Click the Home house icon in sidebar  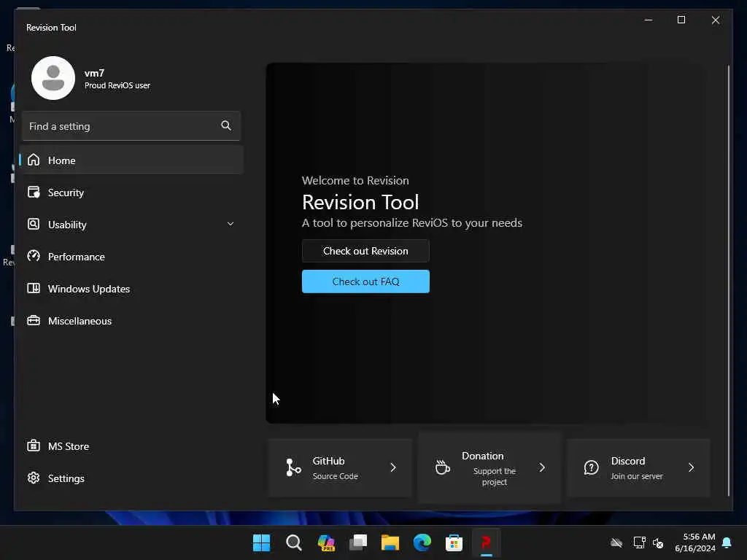pos(34,160)
